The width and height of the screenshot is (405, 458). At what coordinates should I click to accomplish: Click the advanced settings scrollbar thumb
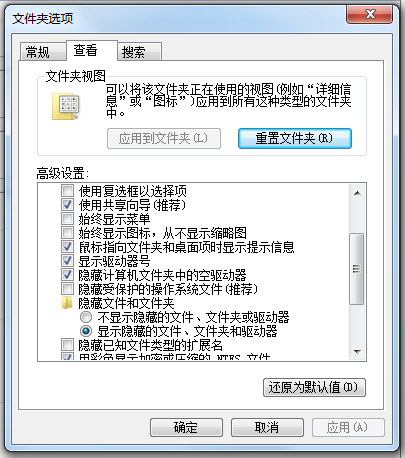coord(357,269)
